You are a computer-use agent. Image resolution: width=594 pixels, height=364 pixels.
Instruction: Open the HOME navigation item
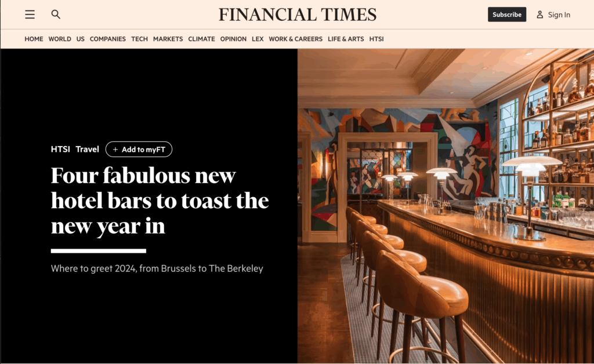(x=34, y=39)
